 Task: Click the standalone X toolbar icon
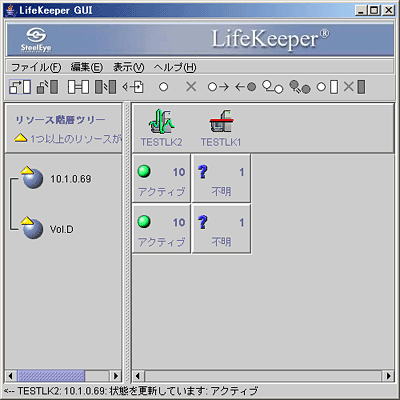point(191,87)
